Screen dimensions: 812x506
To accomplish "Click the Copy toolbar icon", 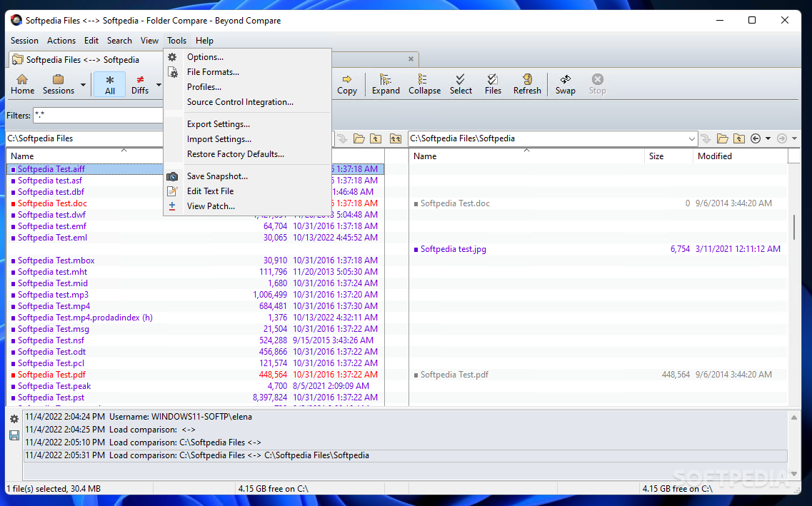I will pyautogui.click(x=347, y=84).
